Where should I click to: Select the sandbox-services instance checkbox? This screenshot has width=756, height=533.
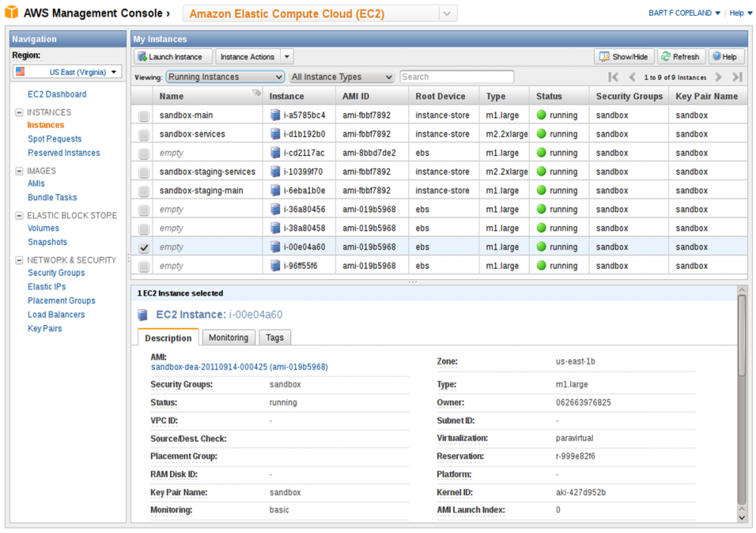(144, 135)
